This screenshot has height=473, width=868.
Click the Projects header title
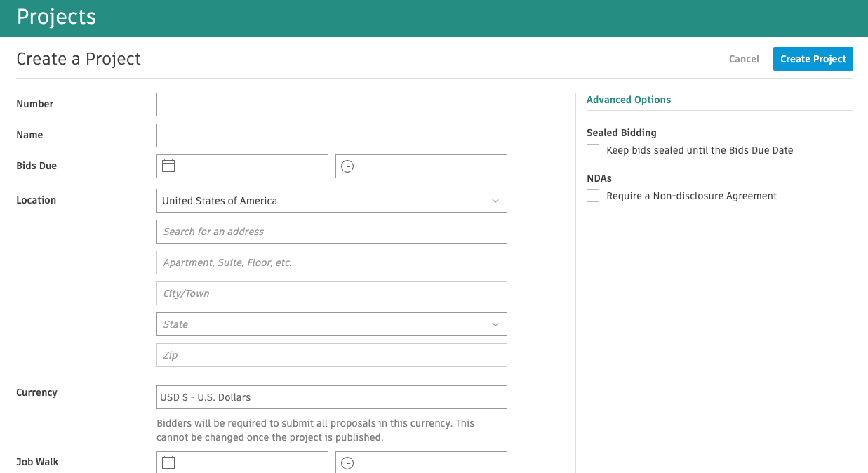coord(56,18)
